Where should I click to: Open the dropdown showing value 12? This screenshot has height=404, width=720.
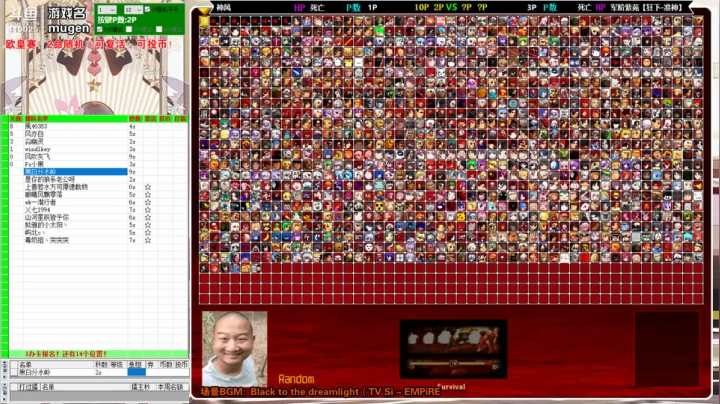coord(133,10)
